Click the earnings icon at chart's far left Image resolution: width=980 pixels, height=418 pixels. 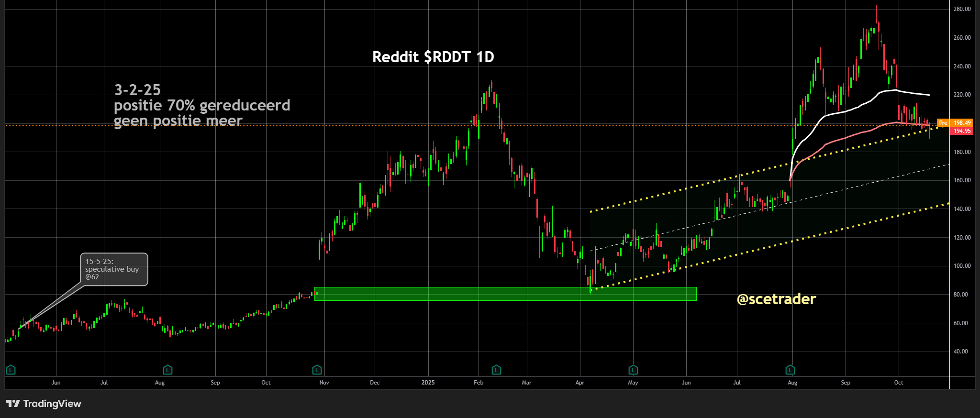pos(11,370)
